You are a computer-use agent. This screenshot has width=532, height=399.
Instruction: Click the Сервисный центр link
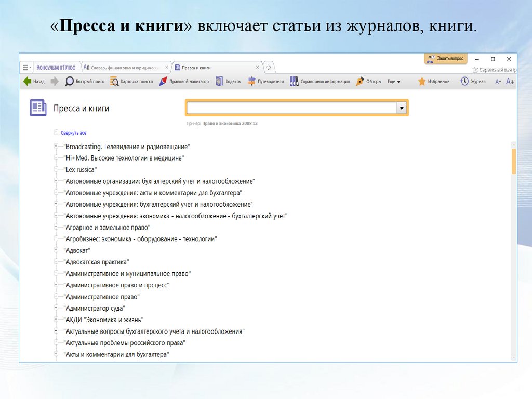click(498, 70)
